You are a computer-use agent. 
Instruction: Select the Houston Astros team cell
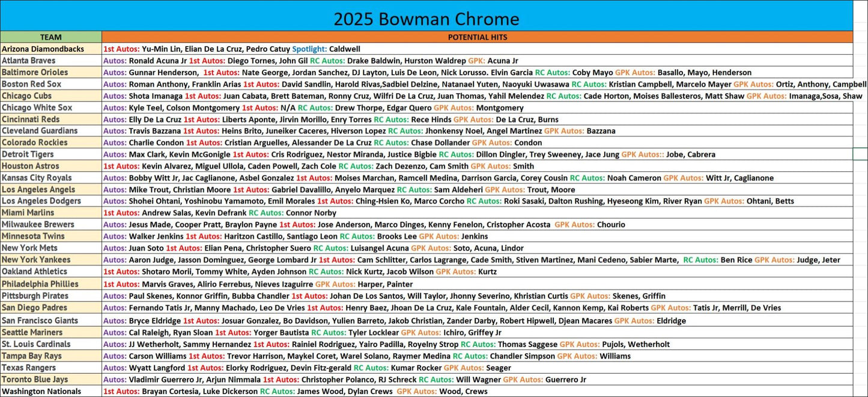51,166
